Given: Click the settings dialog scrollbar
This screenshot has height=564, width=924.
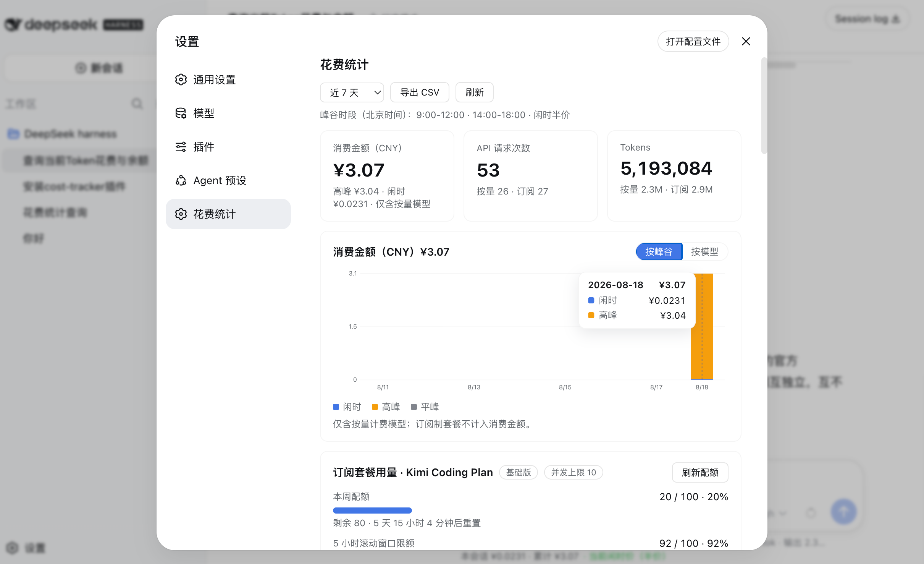Looking at the screenshot, I should click(764, 106).
